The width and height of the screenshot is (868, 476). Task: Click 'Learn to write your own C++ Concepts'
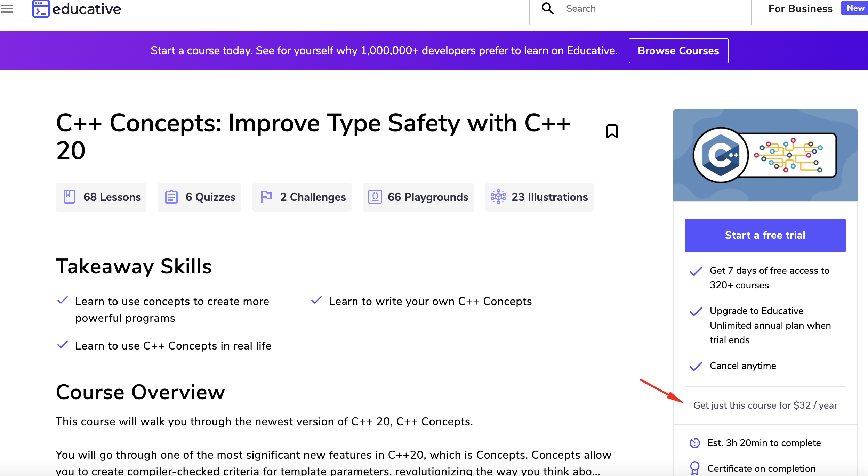(430, 301)
